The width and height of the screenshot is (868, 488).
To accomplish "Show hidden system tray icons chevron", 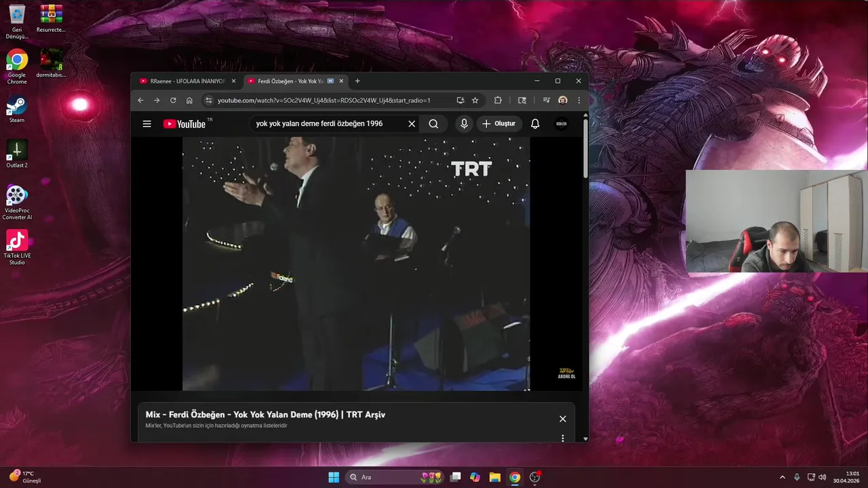I will [782, 477].
